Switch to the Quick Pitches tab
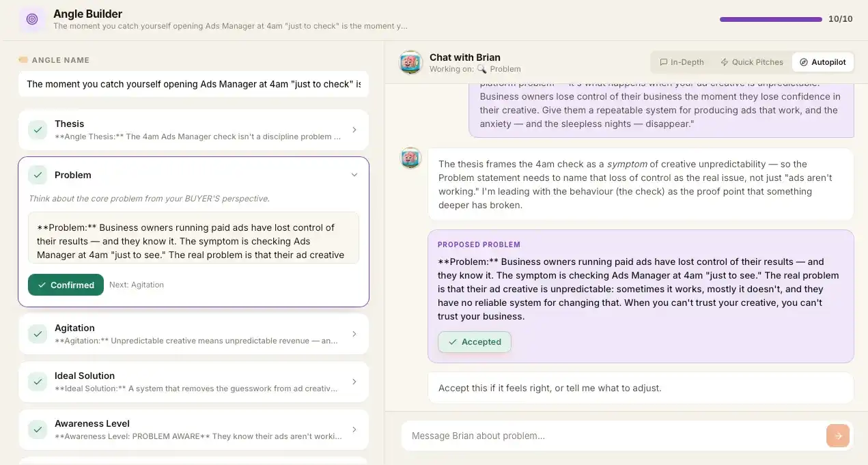Image resolution: width=868 pixels, height=465 pixels. pyautogui.click(x=752, y=62)
